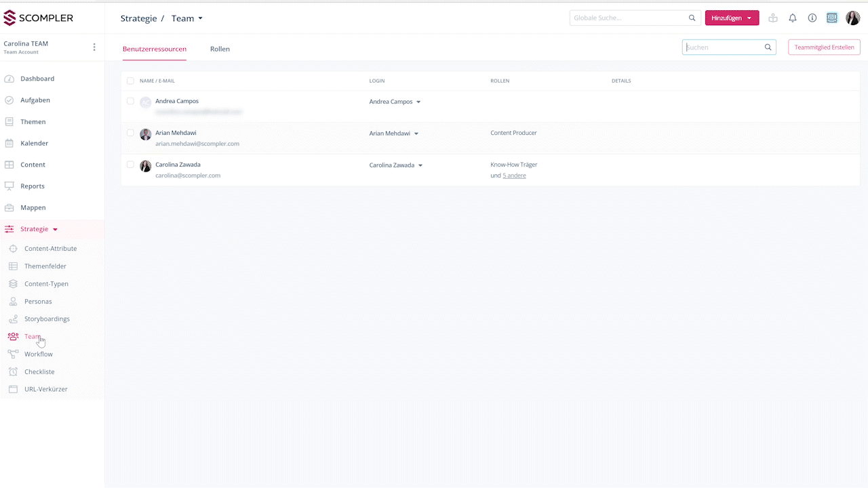Select the Benutzerressourcen tab

154,49
